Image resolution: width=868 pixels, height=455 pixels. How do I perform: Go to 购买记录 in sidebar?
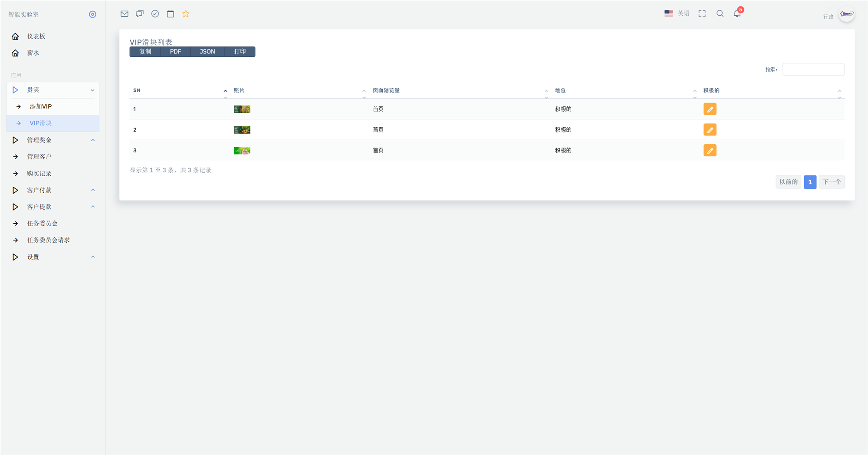click(53, 174)
